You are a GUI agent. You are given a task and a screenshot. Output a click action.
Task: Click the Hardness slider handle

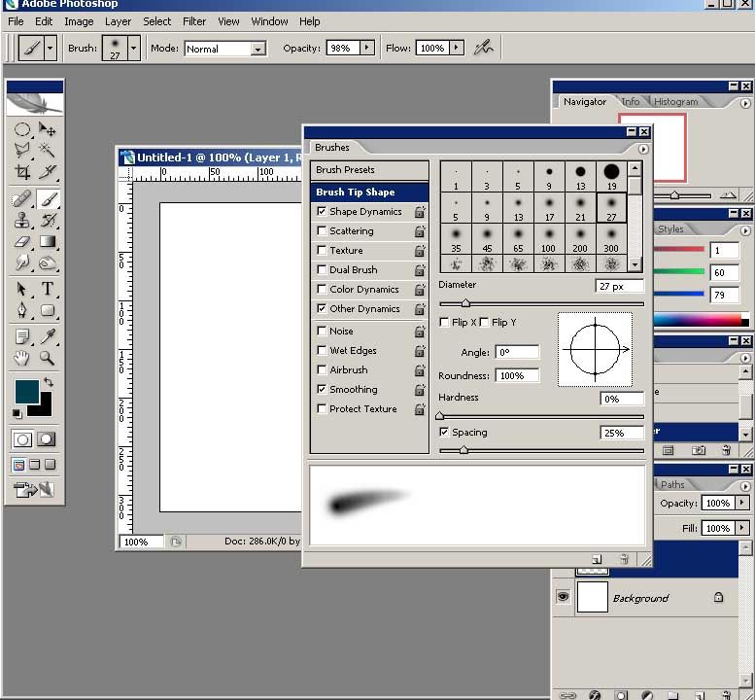click(x=439, y=416)
